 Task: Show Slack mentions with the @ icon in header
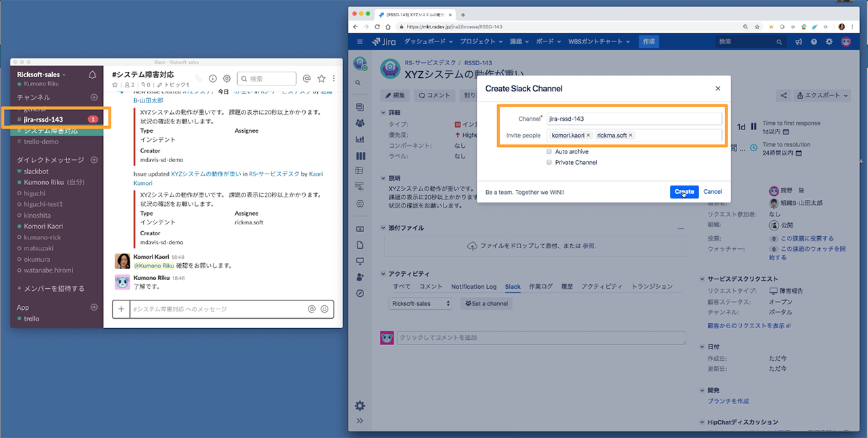(307, 79)
